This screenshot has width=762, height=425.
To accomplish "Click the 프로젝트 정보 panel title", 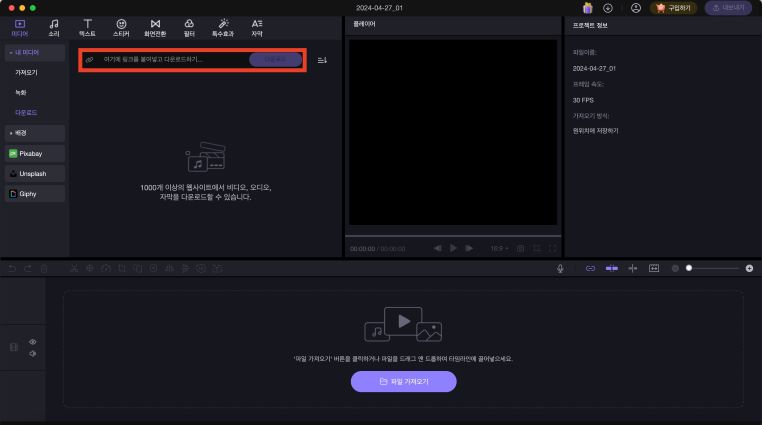I will click(x=590, y=25).
